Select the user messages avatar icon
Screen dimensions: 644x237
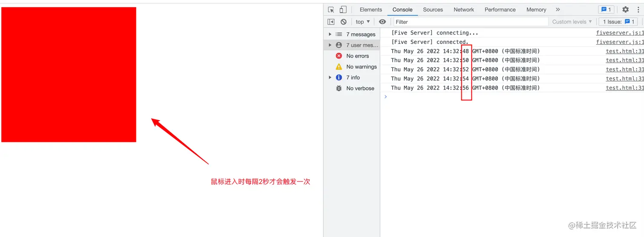(x=339, y=45)
